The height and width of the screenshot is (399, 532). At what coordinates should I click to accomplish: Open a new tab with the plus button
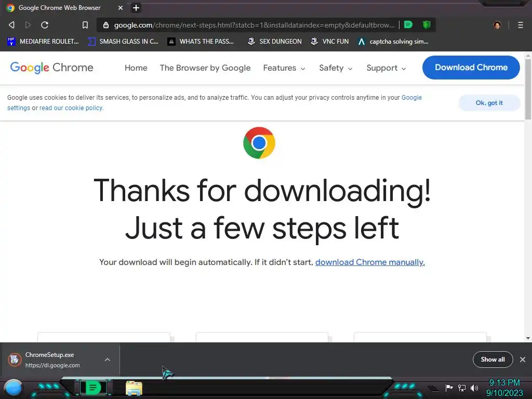136,7
